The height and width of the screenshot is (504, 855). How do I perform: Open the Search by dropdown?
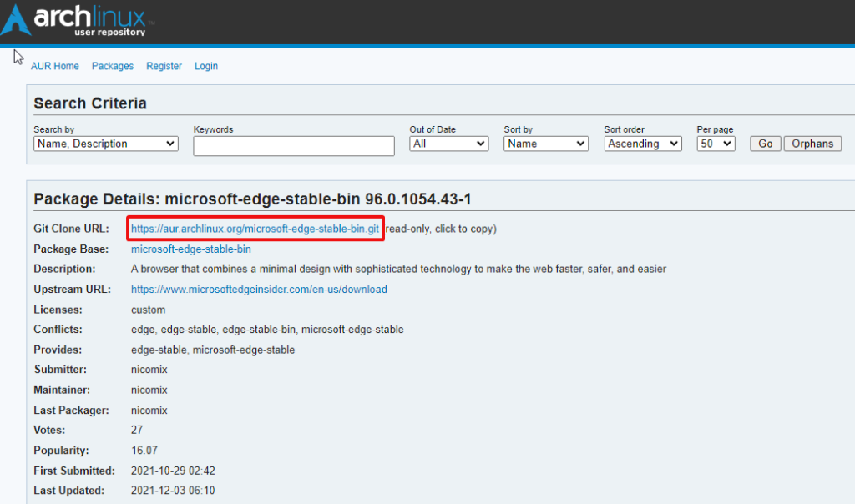pyautogui.click(x=105, y=144)
